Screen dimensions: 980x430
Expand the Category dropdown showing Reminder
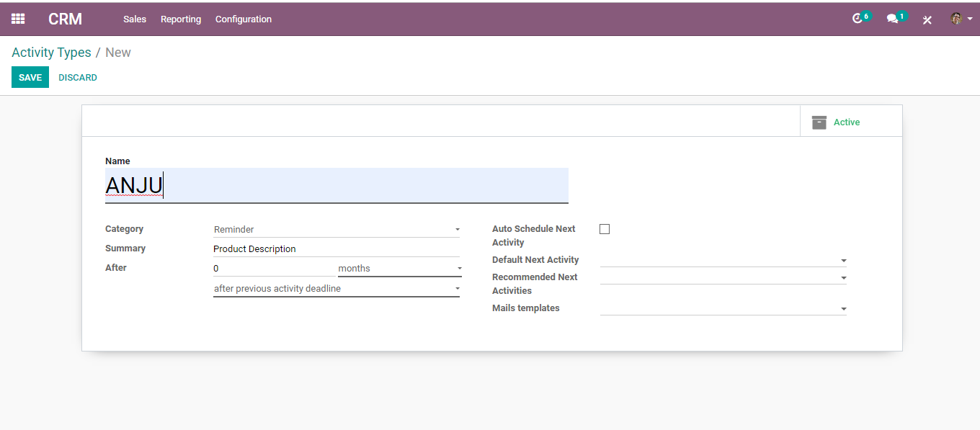coord(337,229)
